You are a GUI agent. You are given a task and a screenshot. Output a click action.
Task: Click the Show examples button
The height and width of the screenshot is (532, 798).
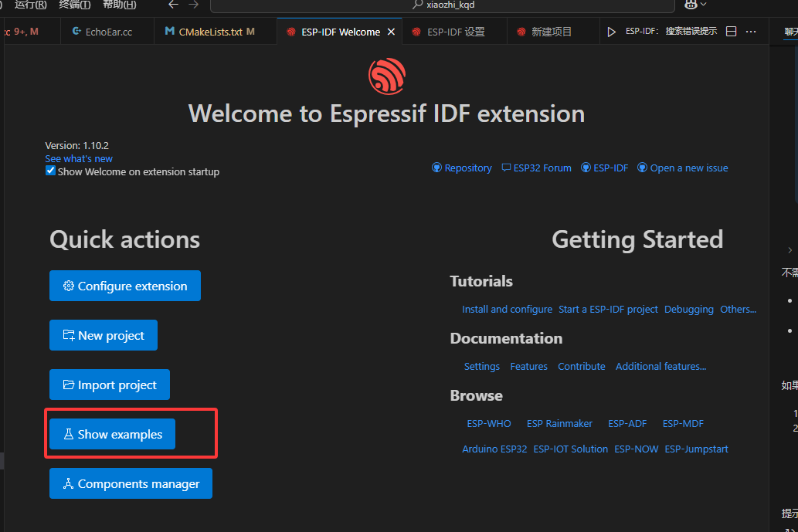[112, 434]
